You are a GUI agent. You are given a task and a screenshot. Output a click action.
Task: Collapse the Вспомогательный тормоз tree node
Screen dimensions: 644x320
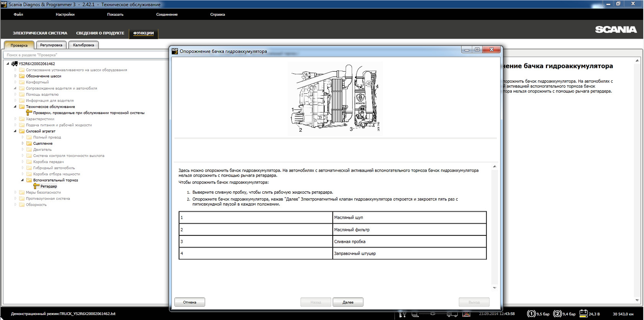tap(22, 180)
